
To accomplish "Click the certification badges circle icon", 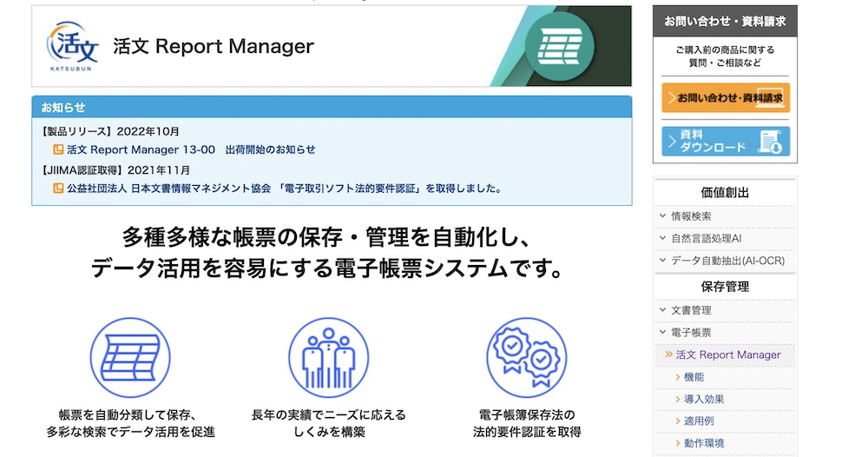I will coord(527,358).
